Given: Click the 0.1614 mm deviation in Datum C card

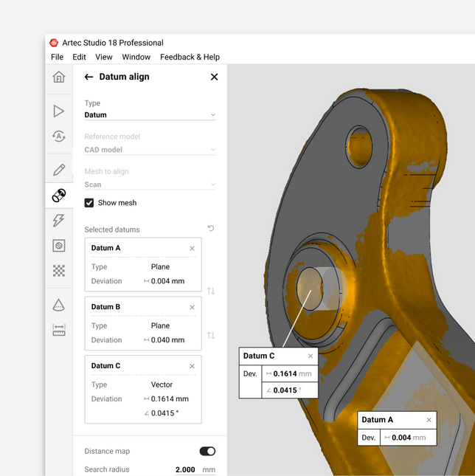Looking at the screenshot, I should click(170, 399).
